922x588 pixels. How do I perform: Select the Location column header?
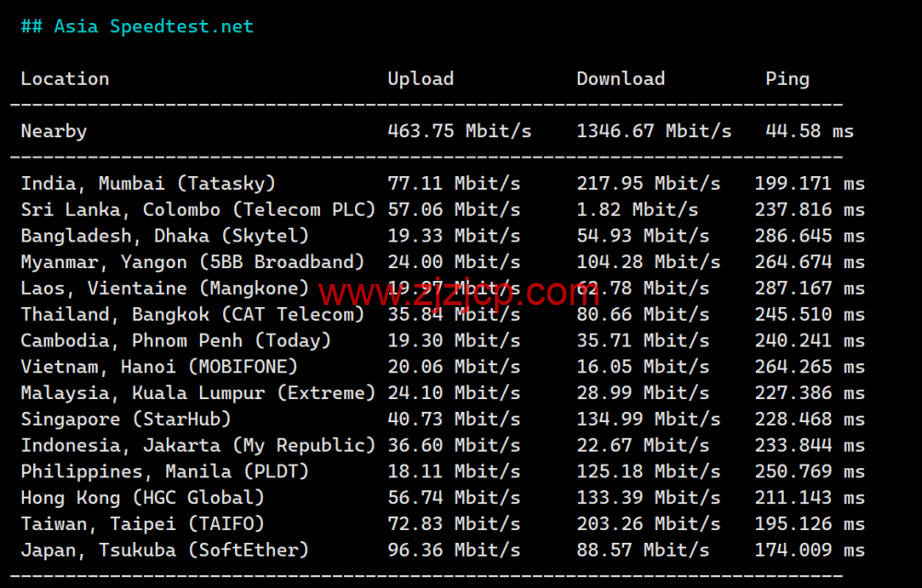click(x=65, y=78)
